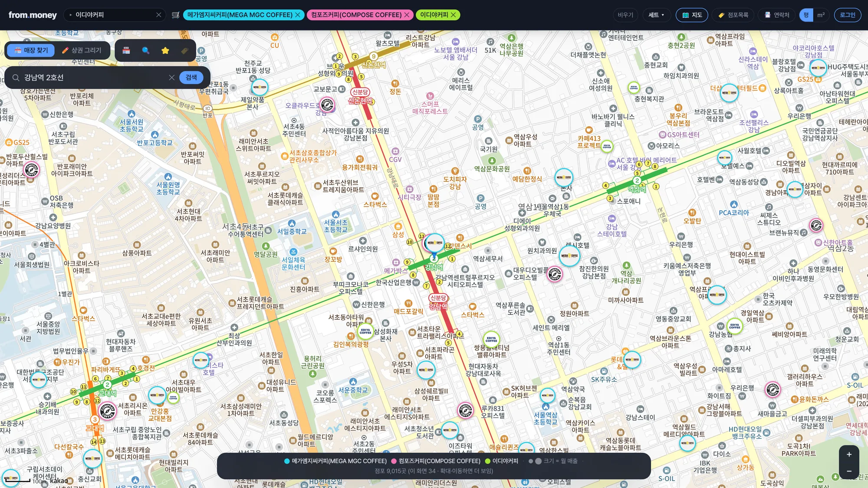Remove the 메가엠지씨커피 brand chip
The width and height of the screenshot is (868, 488).
298,15
